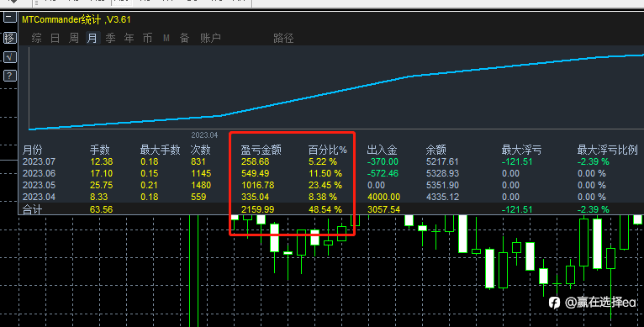The width and height of the screenshot is (644, 327).
Task: Click deposit value -370.00
Action: 383,162
